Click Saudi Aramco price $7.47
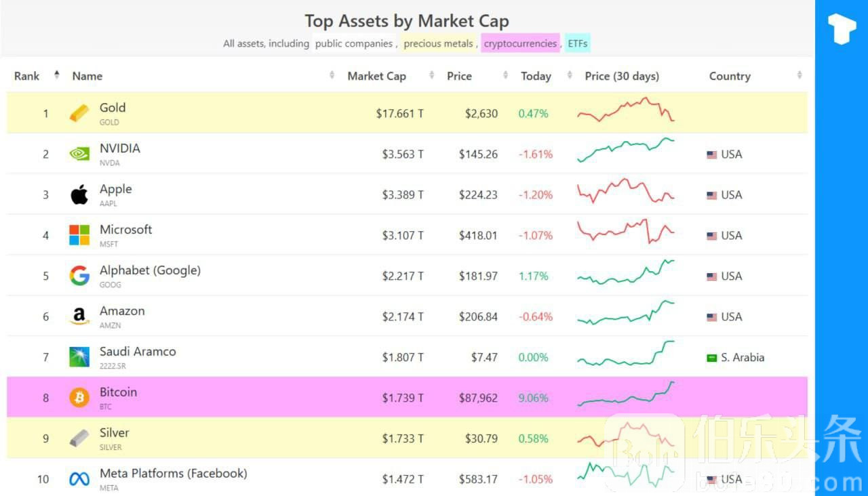This screenshot has height=496, width=868. 484,357
